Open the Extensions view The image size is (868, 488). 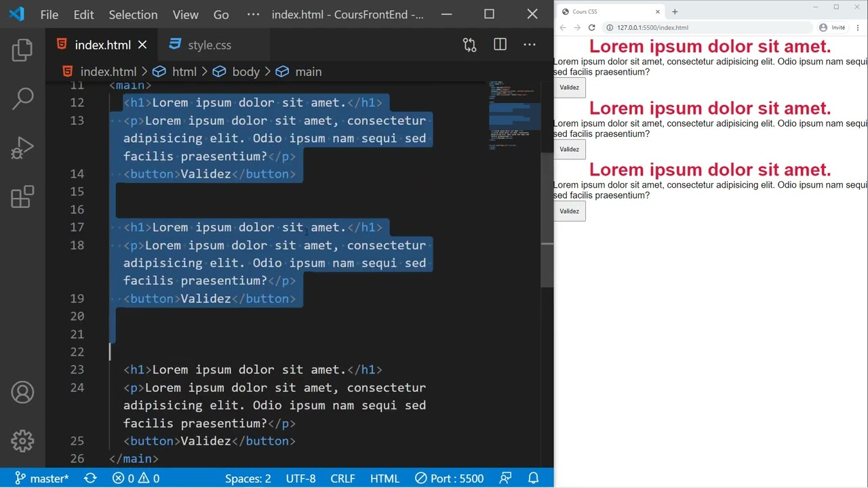click(x=22, y=197)
